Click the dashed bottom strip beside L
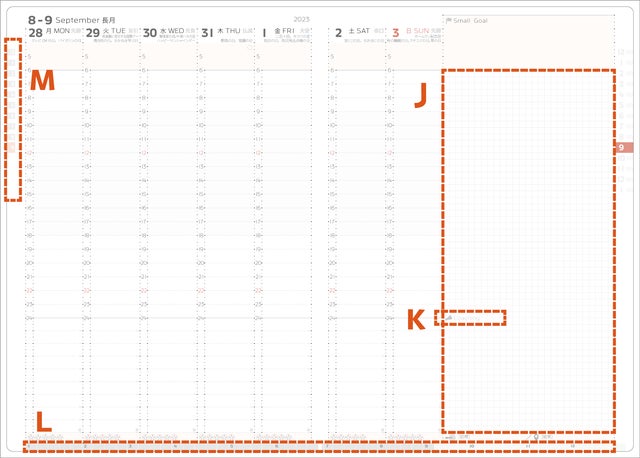 [318, 446]
